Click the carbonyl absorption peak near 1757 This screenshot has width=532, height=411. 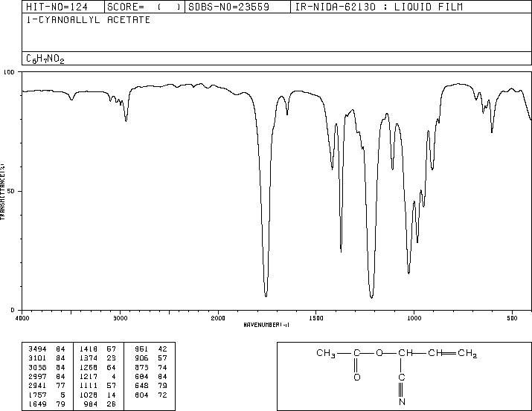click(x=266, y=296)
